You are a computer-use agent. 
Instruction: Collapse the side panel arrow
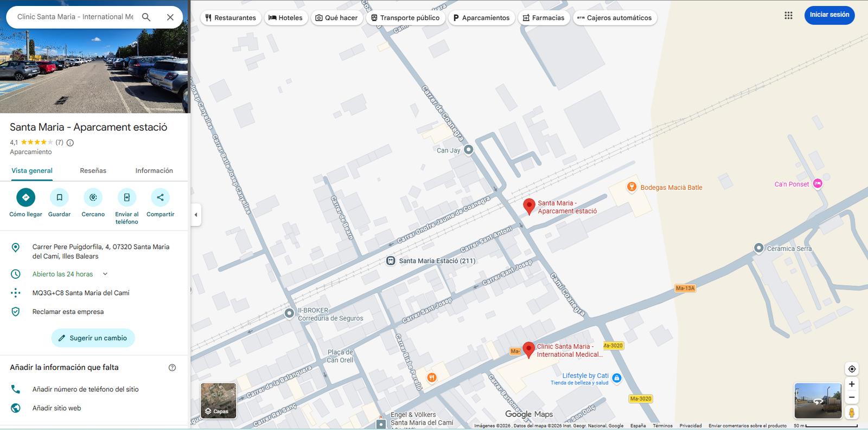(196, 215)
